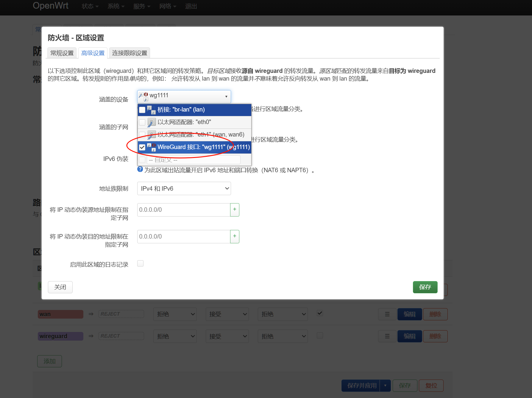Click the 关闭 button to close dialog
This screenshot has width=532, height=398.
60,287
